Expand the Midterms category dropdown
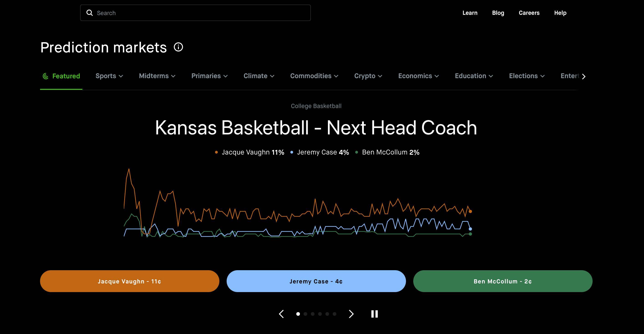Image resolution: width=644 pixels, height=334 pixels. pos(157,76)
